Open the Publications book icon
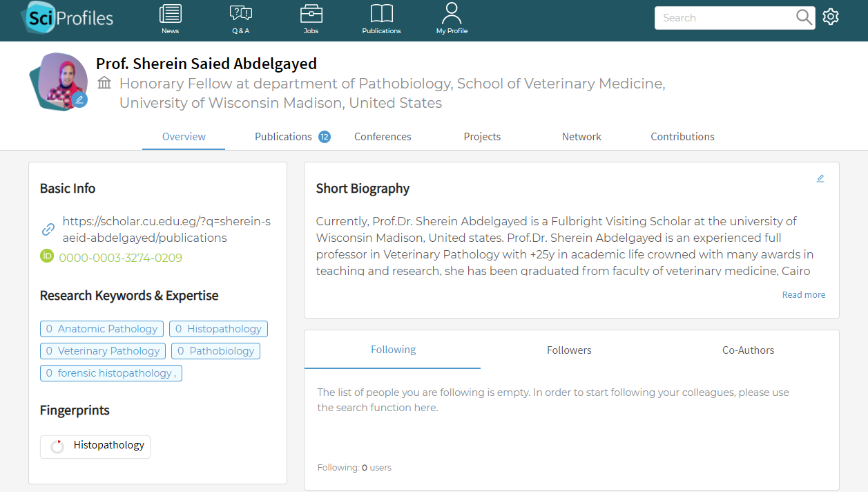This screenshot has height=492, width=868. [381, 13]
